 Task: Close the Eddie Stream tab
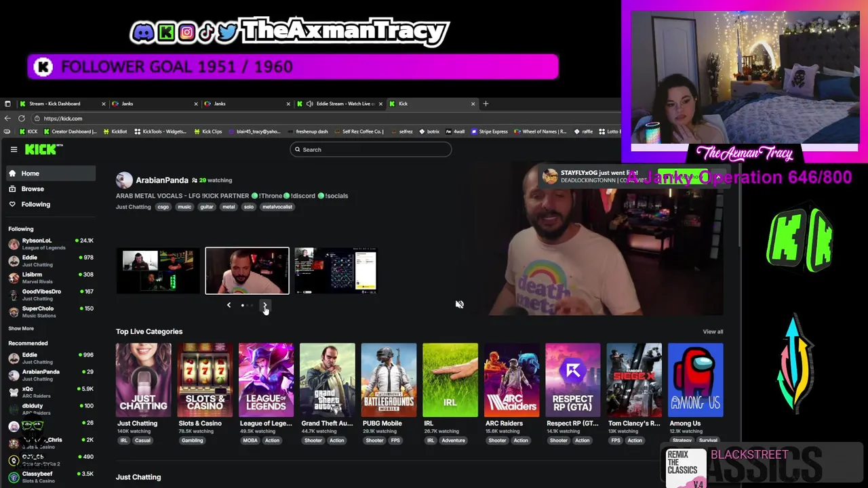(380, 104)
